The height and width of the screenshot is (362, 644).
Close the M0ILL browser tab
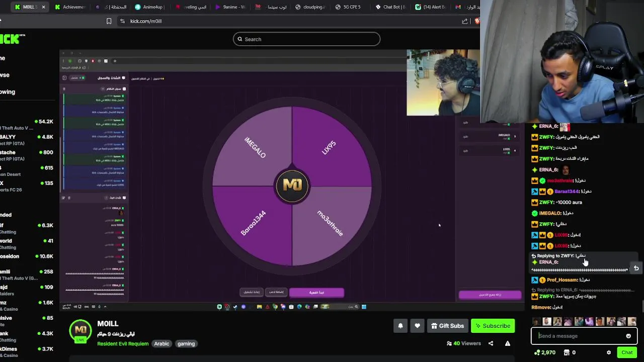[43, 7]
